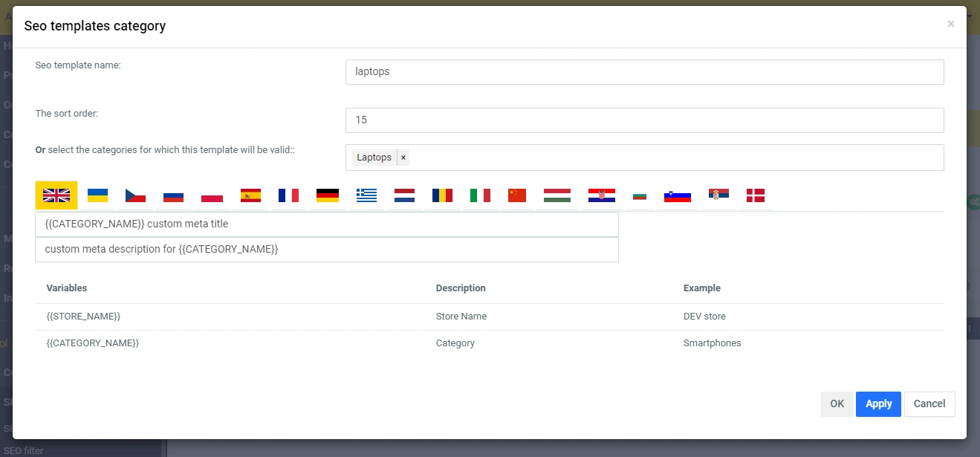Viewport: 980px width, 457px height.
Task: Choose the Italian flag language
Action: [x=480, y=195]
